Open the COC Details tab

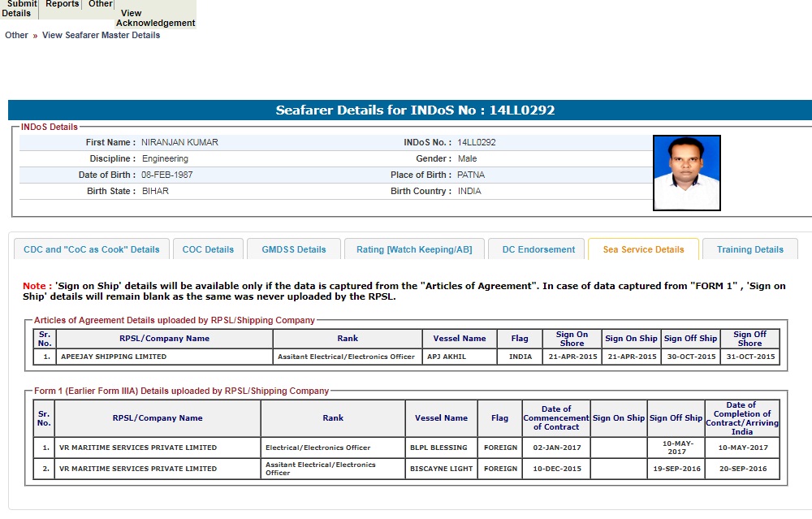coord(208,249)
